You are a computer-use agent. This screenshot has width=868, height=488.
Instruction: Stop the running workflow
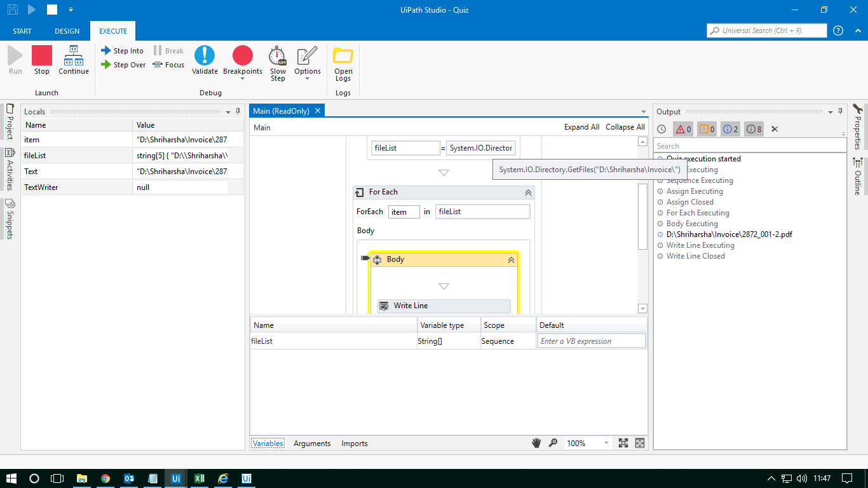pyautogui.click(x=42, y=60)
